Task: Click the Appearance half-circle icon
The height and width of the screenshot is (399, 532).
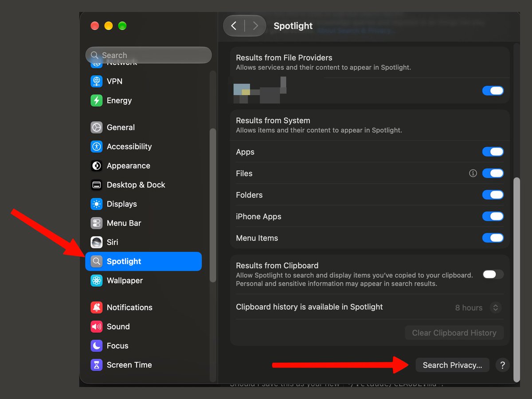Action: tap(97, 166)
